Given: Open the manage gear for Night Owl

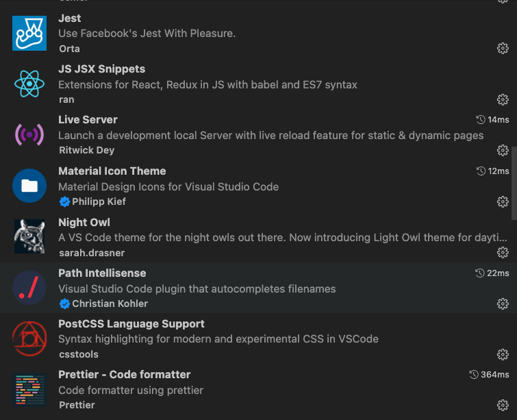Looking at the screenshot, I should pyautogui.click(x=503, y=252).
